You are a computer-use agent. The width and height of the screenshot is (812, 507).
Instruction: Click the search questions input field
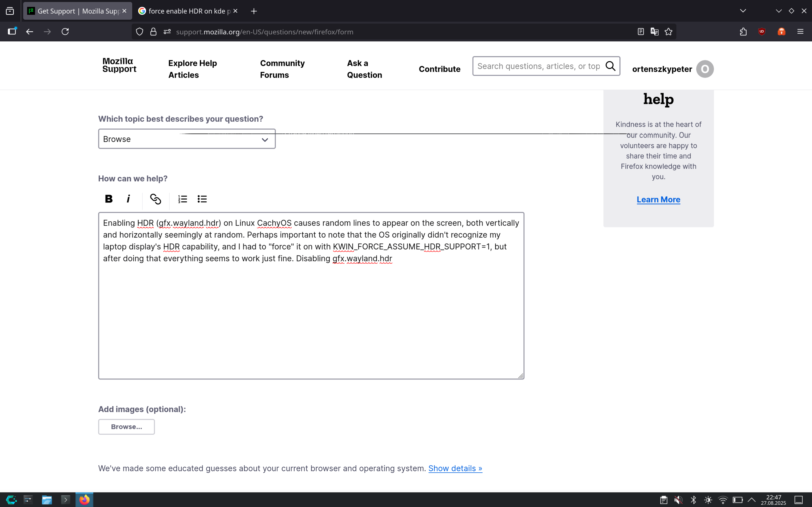[x=538, y=66]
